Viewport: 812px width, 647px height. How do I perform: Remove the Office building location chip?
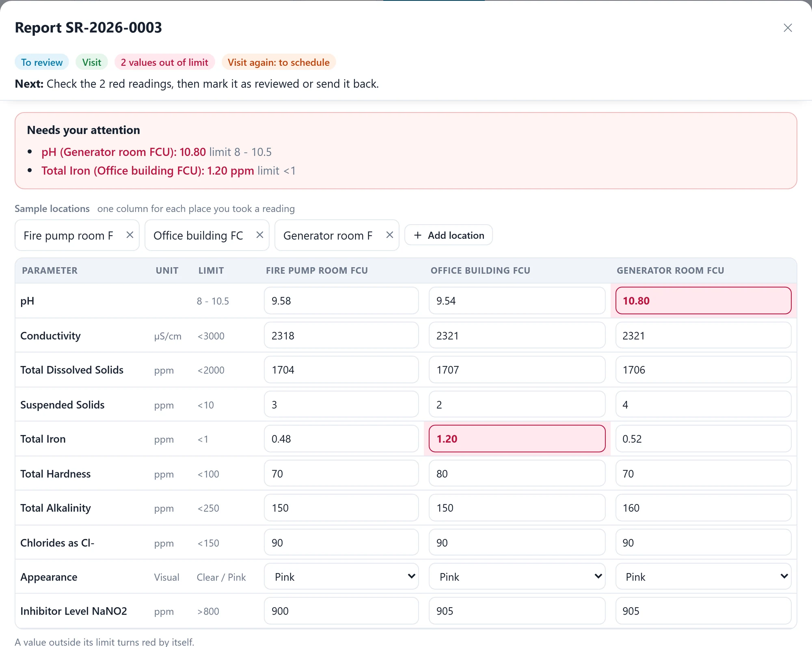click(x=260, y=235)
